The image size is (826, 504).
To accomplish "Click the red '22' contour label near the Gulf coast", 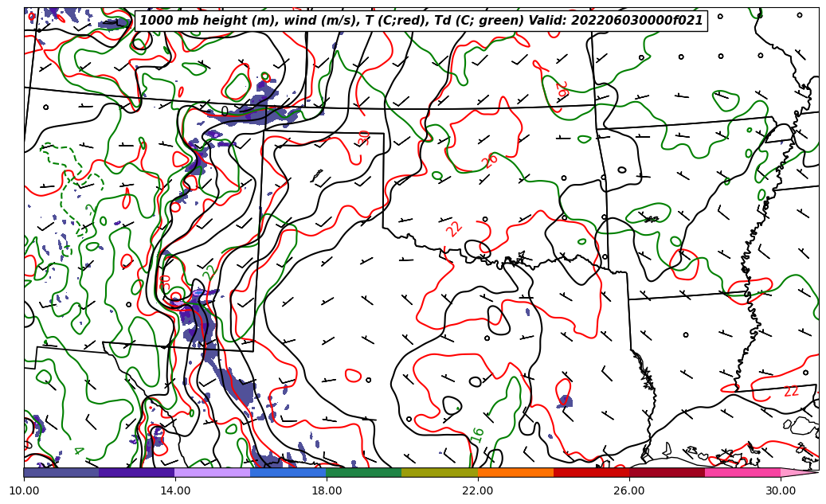I will (791, 391).
